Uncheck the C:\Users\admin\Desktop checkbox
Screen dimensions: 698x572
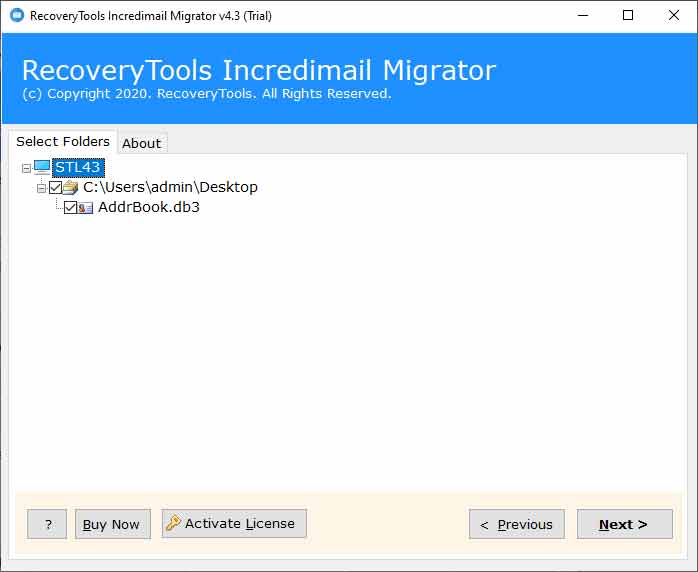56,187
